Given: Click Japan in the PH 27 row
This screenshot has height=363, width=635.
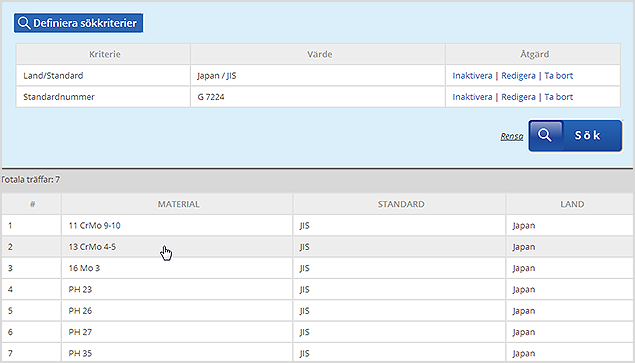Looking at the screenshot, I should 524,332.
